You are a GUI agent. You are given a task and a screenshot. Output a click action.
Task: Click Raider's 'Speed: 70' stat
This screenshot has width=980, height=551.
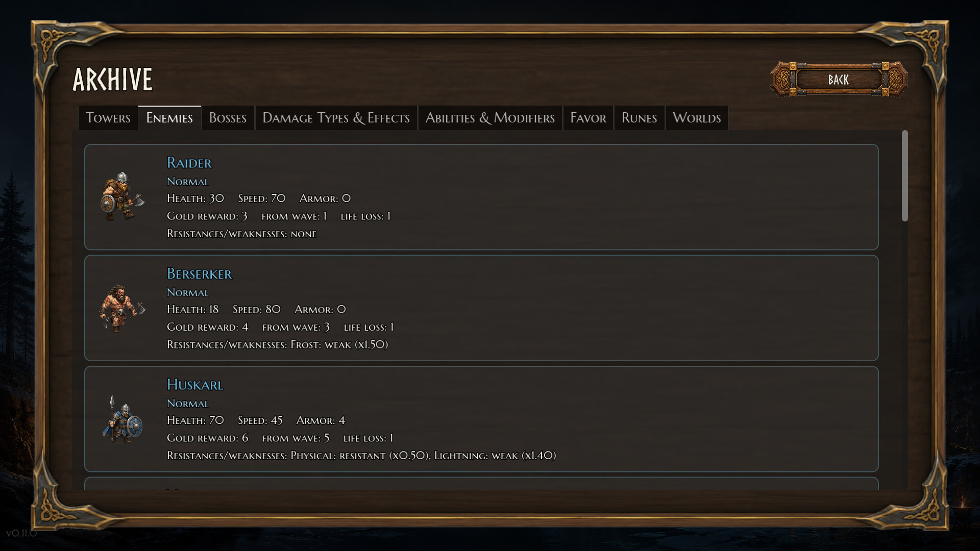click(x=262, y=198)
